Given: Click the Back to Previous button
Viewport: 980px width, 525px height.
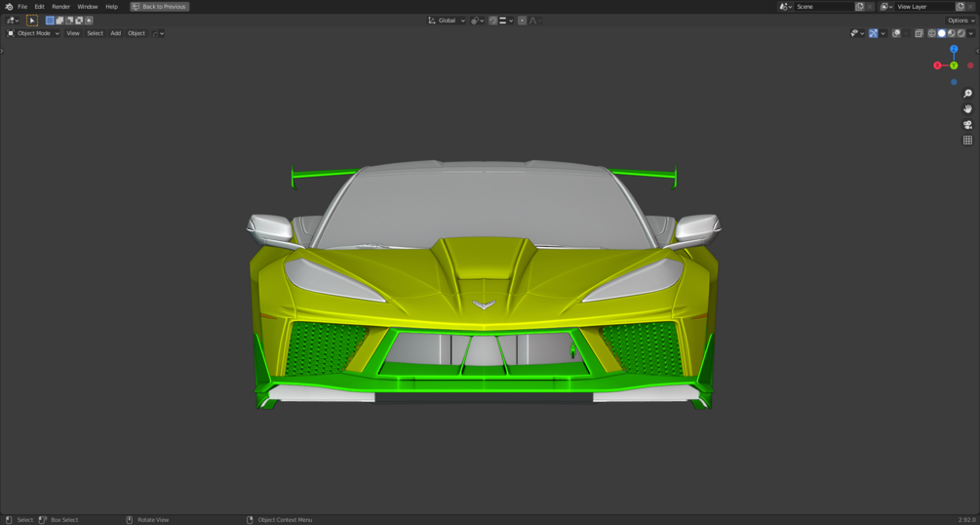Looking at the screenshot, I should (x=159, y=6).
